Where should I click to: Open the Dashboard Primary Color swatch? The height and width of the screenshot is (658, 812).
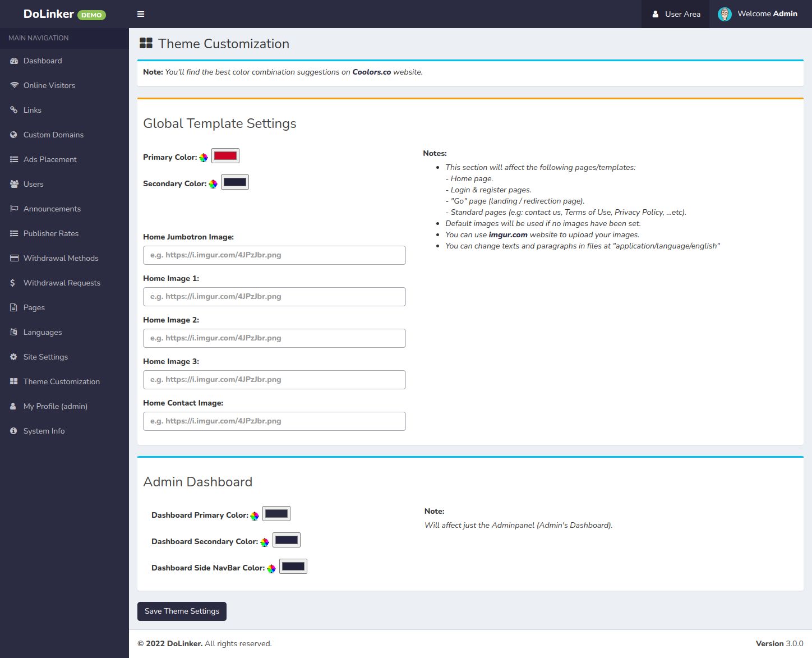[x=276, y=514]
